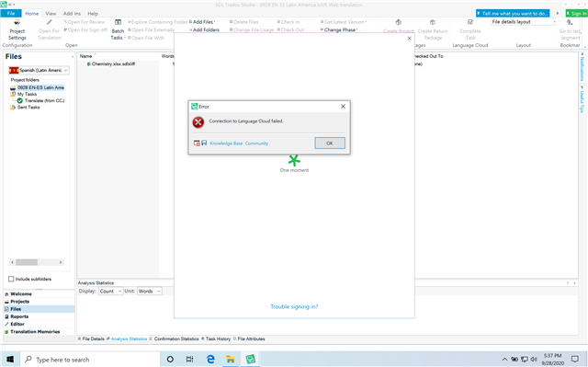Switch to the Welcome view
This screenshot has width=588, height=367.
[39, 293]
